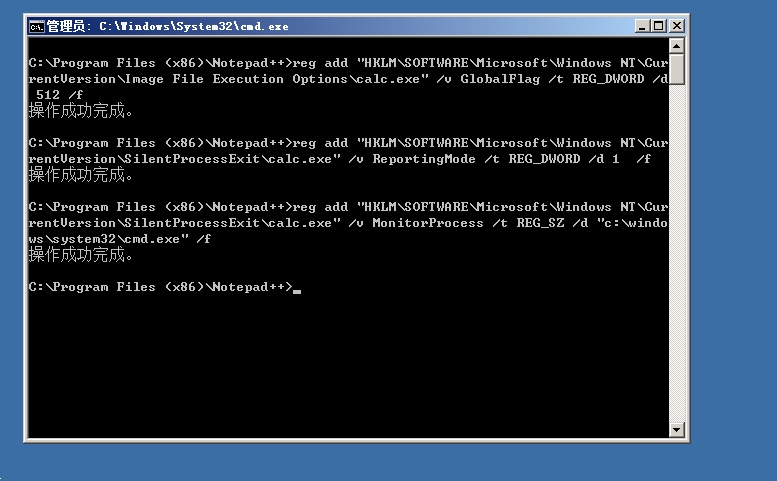Close the administrator command prompt window

point(677,26)
